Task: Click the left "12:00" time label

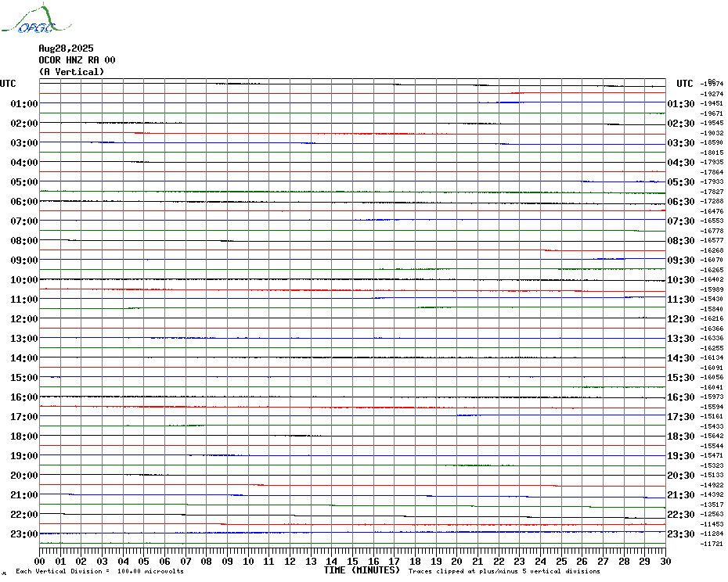Action: (x=24, y=319)
